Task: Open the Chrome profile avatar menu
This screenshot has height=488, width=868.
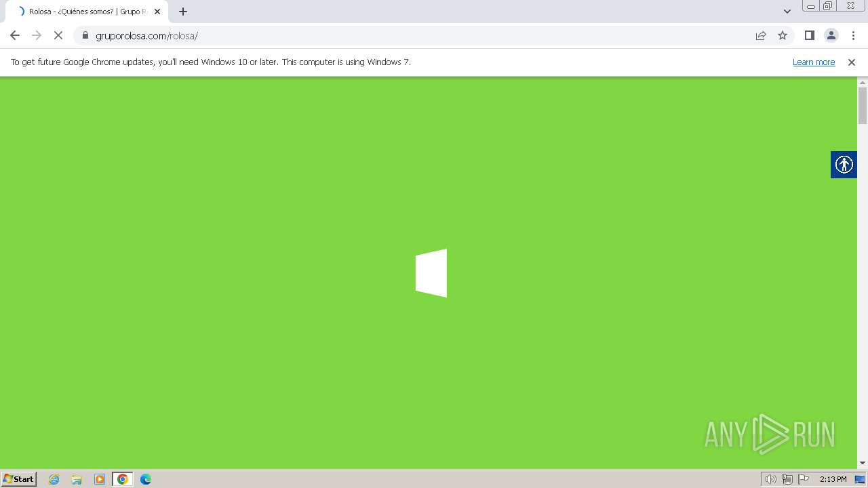Action: point(831,35)
